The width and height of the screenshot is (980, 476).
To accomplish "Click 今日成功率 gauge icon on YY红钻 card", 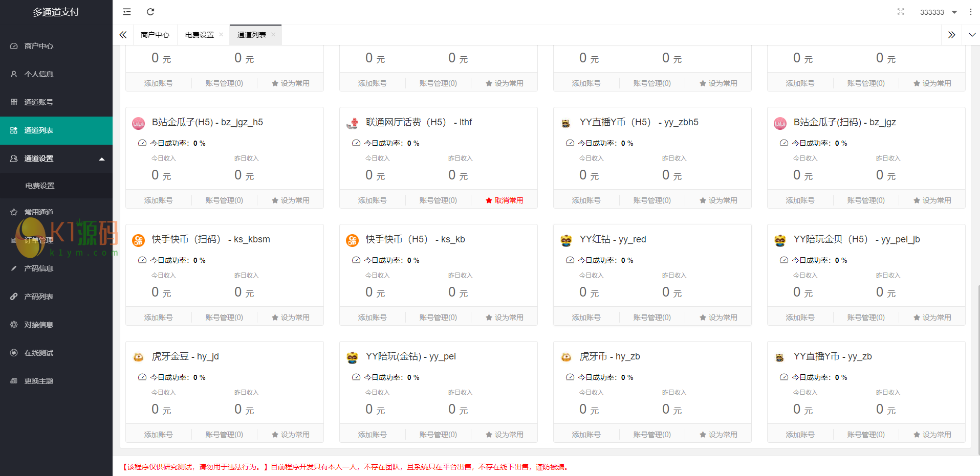I will (x=570, y=260).
